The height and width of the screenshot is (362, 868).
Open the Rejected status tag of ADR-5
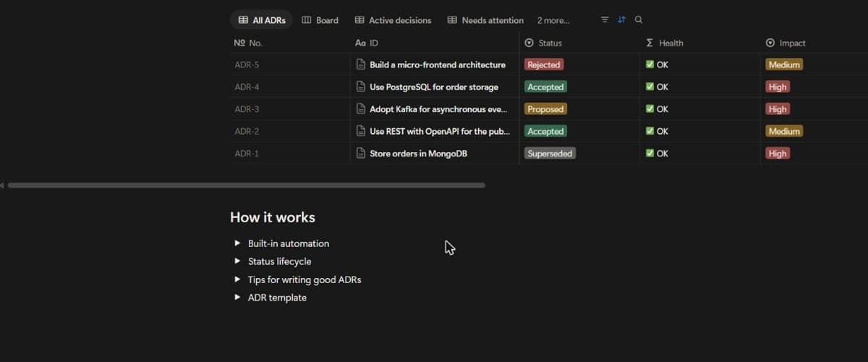(544, 64)
